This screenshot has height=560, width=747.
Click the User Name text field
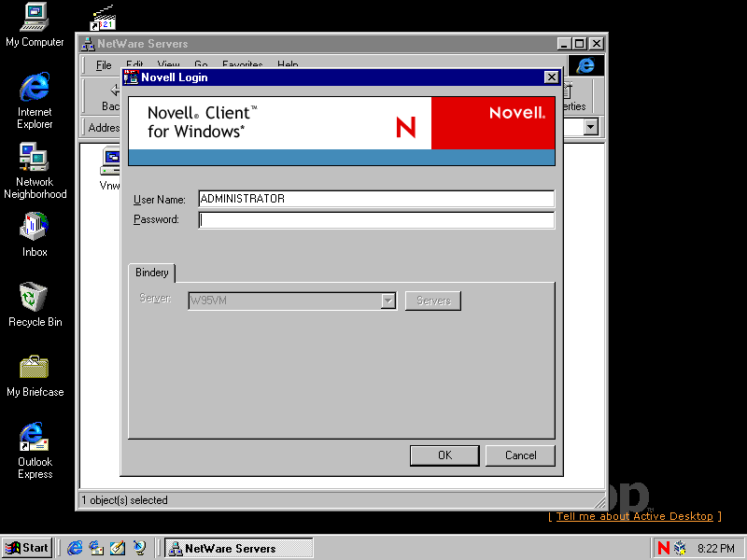[376, 199]
